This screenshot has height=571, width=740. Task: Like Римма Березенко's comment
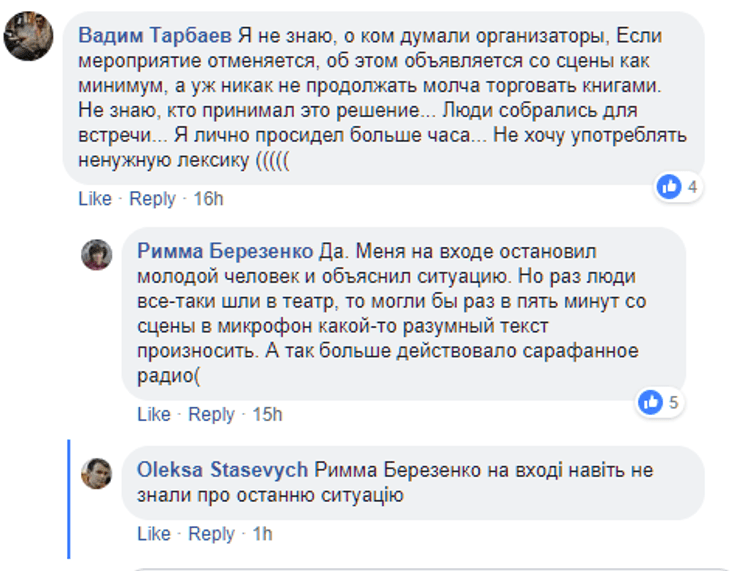click(154, 414)
